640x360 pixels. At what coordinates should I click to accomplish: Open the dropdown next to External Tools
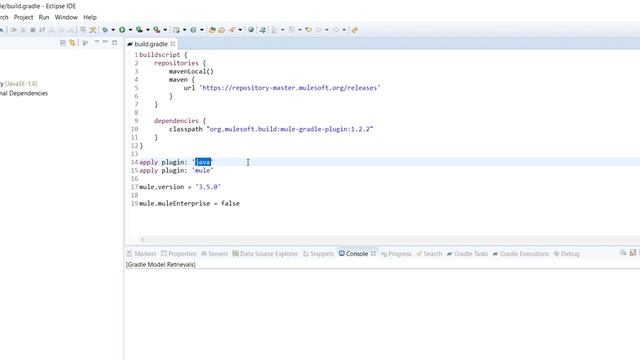click(x=165, y=30)
